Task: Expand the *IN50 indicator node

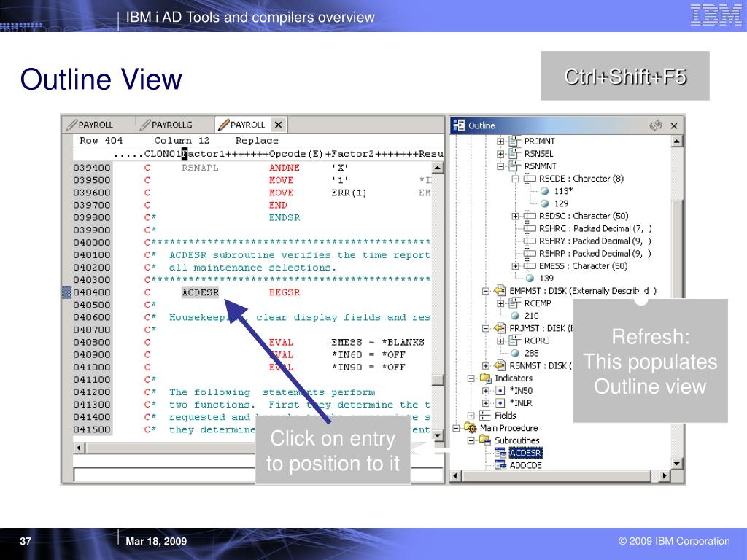Action: (x=485, y=391)
